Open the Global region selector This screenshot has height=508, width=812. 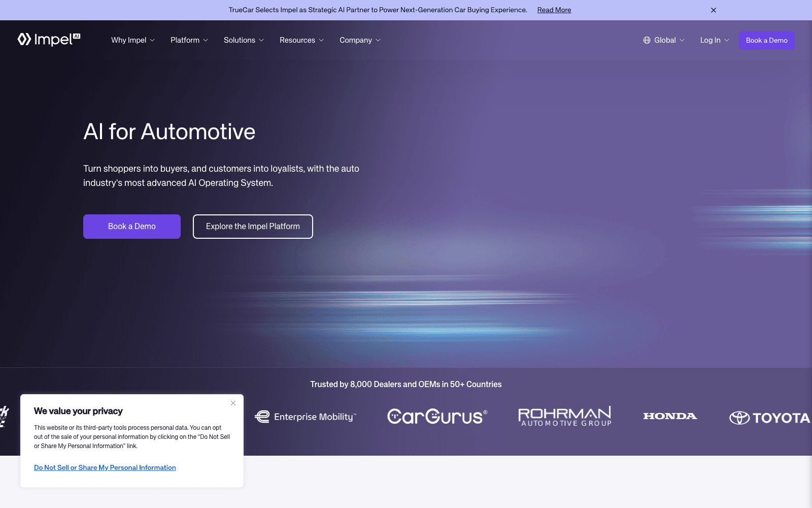[x=664, y=40]
